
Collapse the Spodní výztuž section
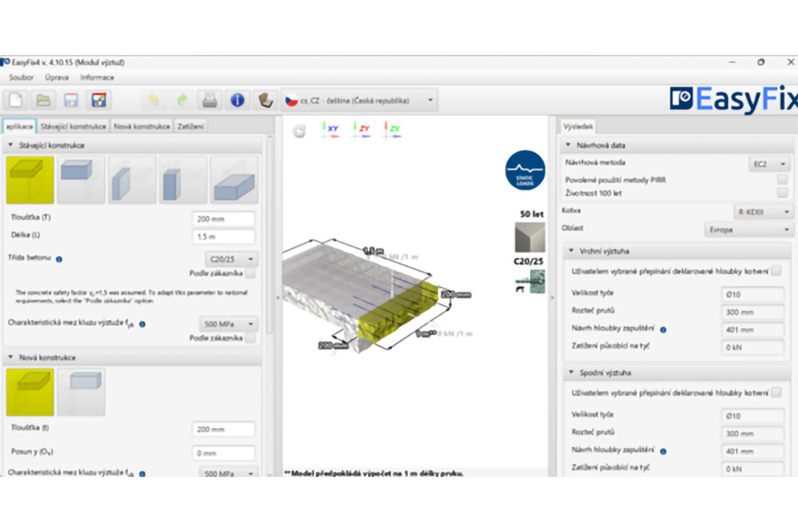[678, 372]
